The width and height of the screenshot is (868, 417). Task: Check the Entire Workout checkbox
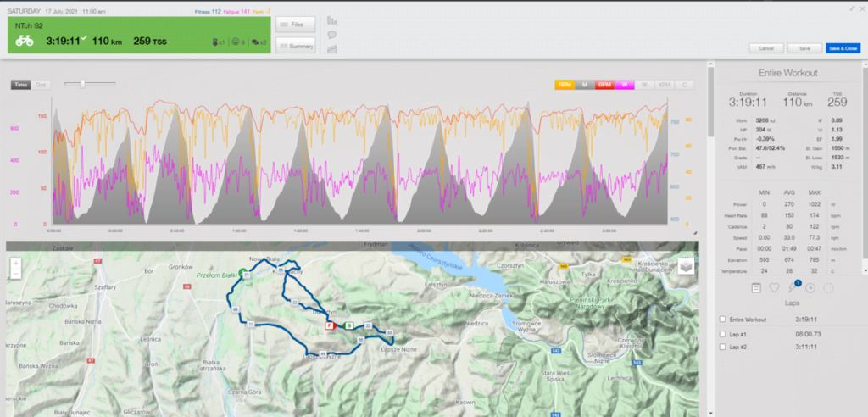tap(722, 320)
